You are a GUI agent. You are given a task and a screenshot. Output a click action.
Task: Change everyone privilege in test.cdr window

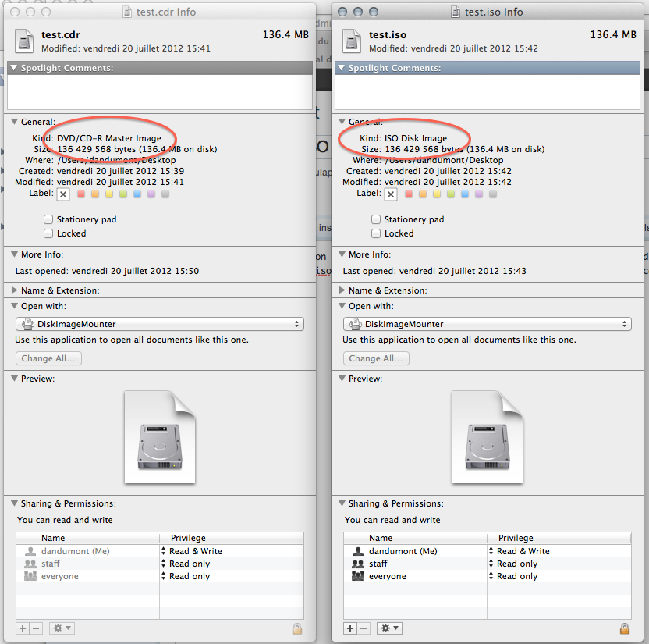pyautogui.click(x=163, y=576)
